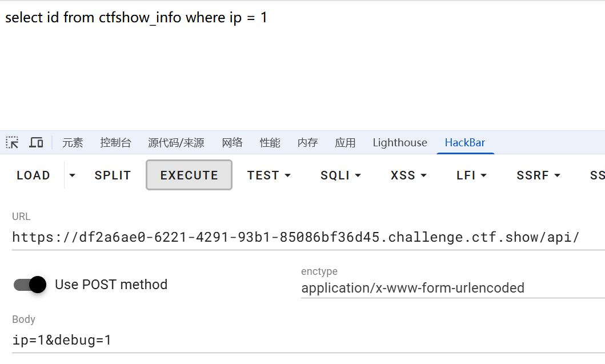605x364 pixels.
Task: Open the 源代码/来源 tab
Action: pyautogui.click(x=176, y=143)
